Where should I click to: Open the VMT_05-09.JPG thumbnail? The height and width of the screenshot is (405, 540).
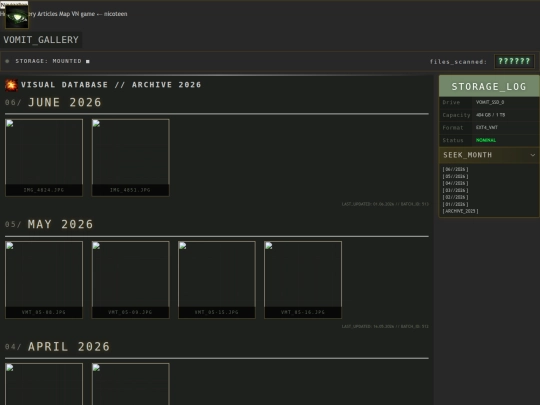(x=131, y=280)
